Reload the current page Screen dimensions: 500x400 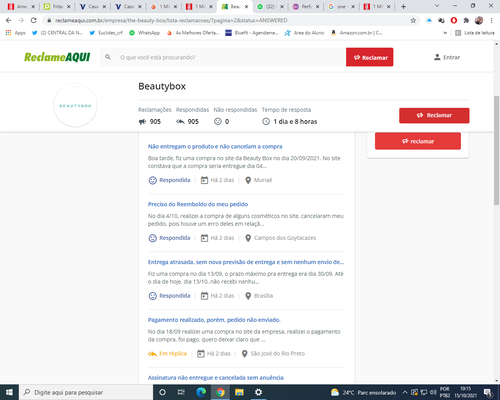(34, 21)
